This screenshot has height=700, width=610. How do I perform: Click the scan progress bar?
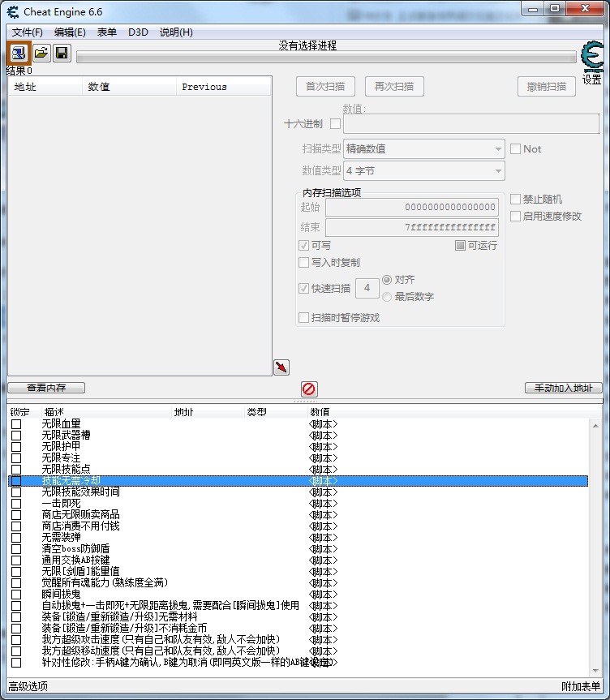pyautogui.click(x=326, y=57)
